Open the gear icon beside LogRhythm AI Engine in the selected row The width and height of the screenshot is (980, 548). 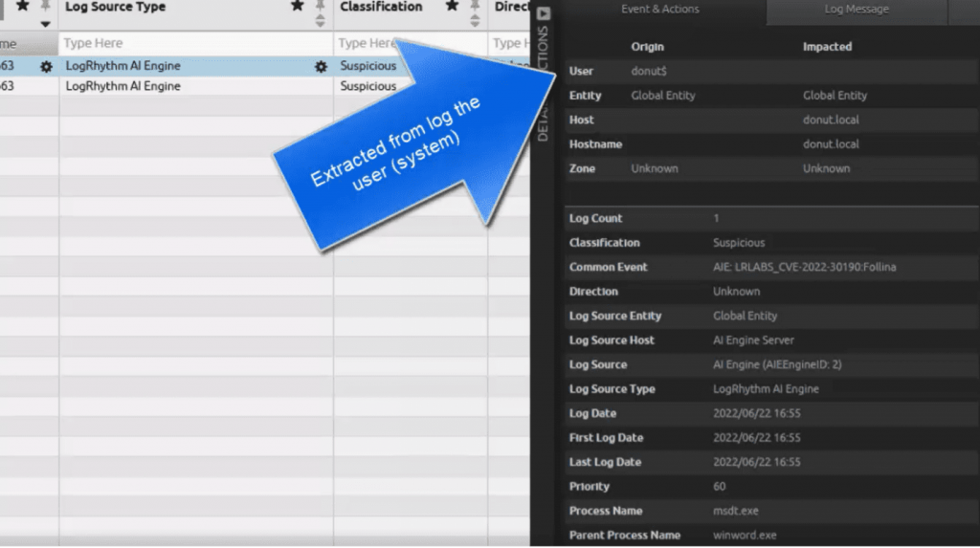click(46, 66)
